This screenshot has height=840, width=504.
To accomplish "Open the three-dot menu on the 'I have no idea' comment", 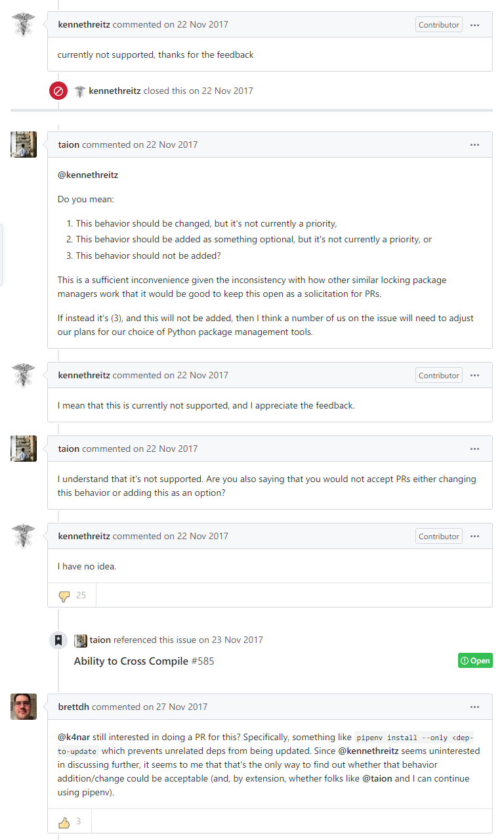I will point(474,537).
